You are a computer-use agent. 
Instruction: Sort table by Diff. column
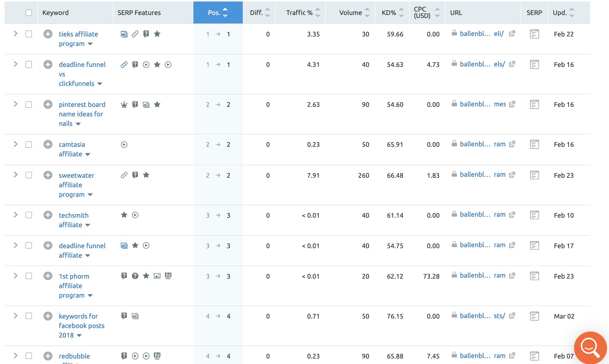click(x=259, y=12)
